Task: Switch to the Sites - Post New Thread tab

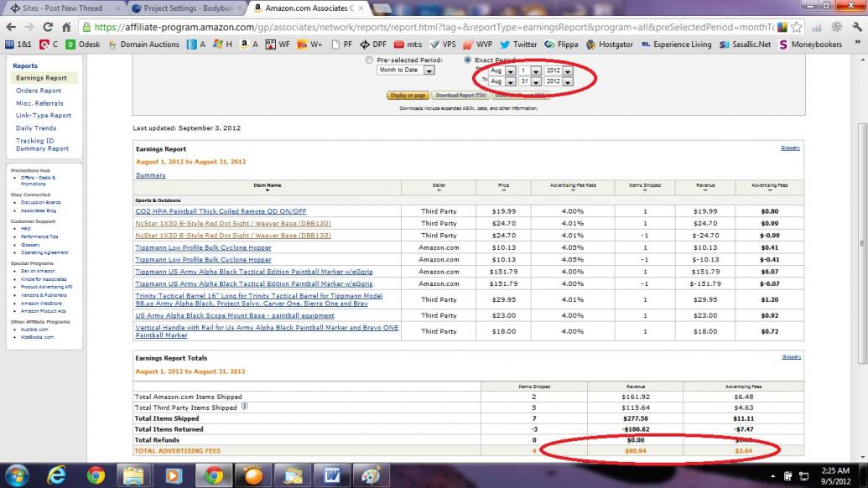Action: coord(64,8)
